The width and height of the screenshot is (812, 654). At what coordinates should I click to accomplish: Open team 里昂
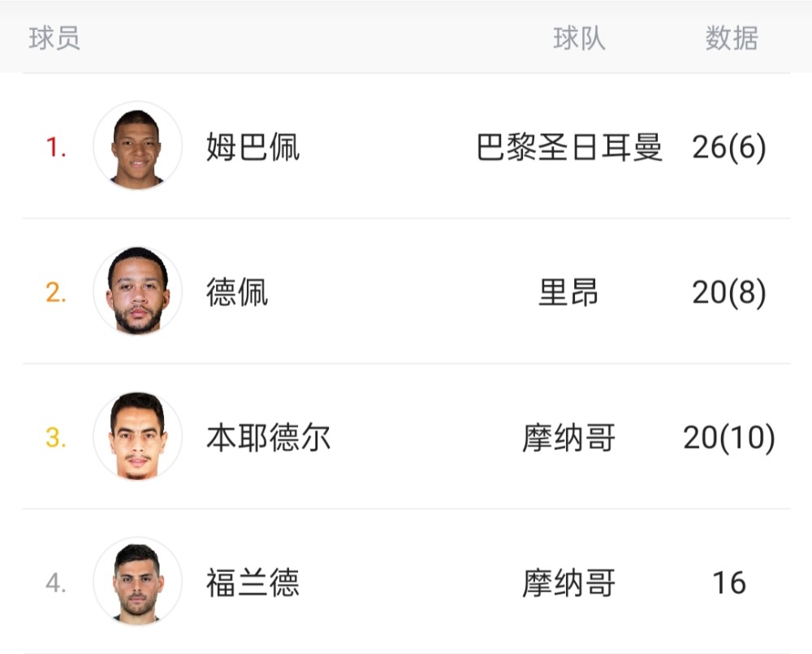568,292
